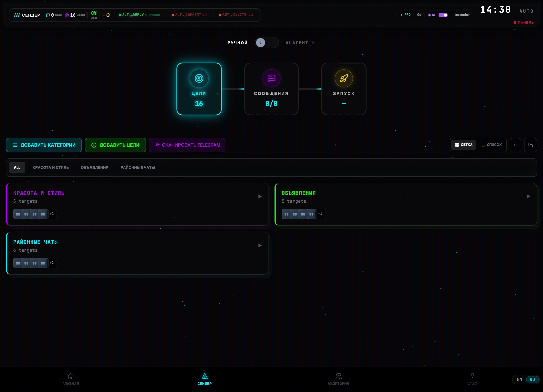Toggle the РУЧНОЙ / AI АГЕНТ mode switch
The height and width of the screenshot is (392, 543).
click(x=267, y=43)
